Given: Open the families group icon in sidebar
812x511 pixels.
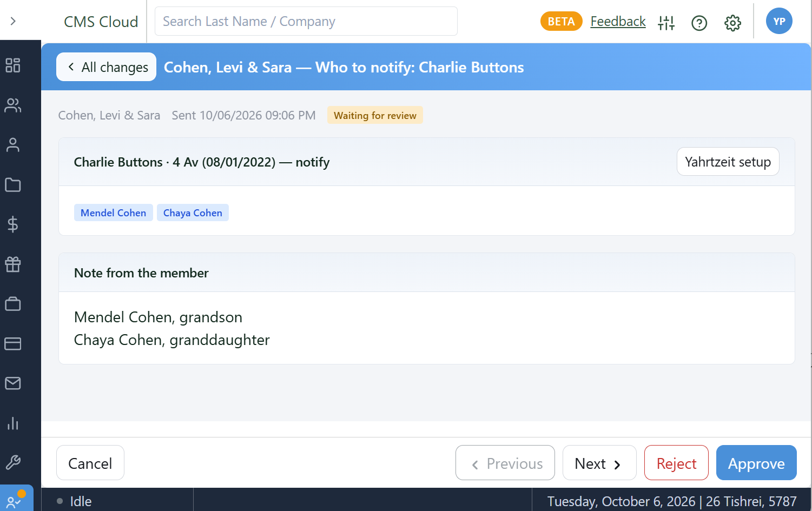Looking at the screenshot, I should point(13,105).
